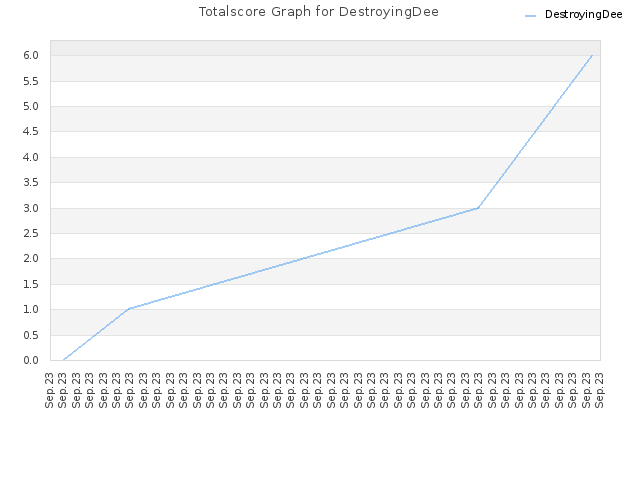Click the blue legend line marker
Image resolution: width=640 pixels, height=480 pixels.
pyautogui.click(x=530, y=16)
